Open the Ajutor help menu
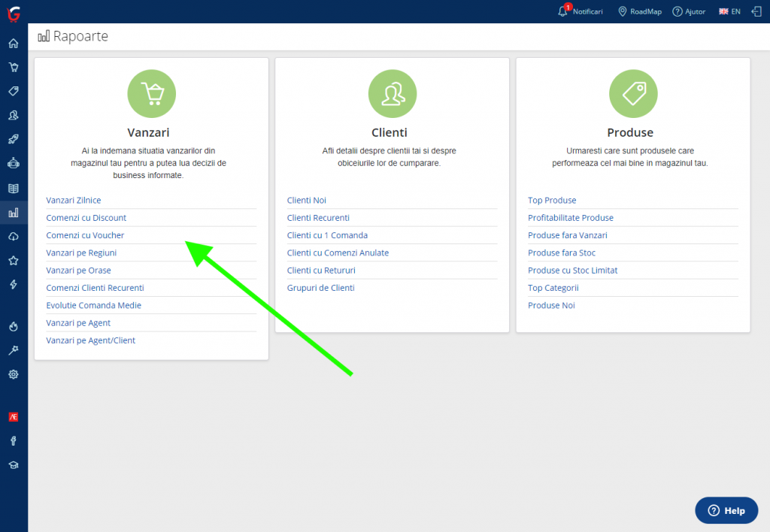The height and width of the screenshot is (532, 770). [x=689, y=11]
